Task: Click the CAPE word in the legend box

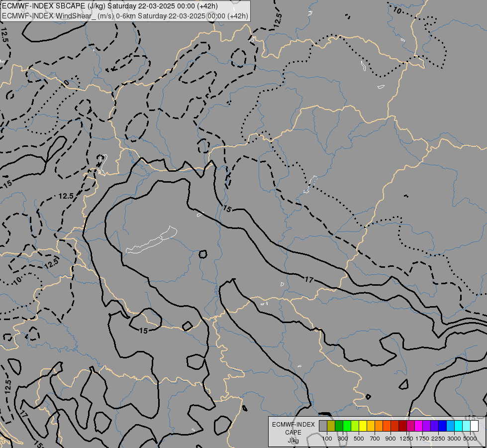Action: (x=293, y=433)
